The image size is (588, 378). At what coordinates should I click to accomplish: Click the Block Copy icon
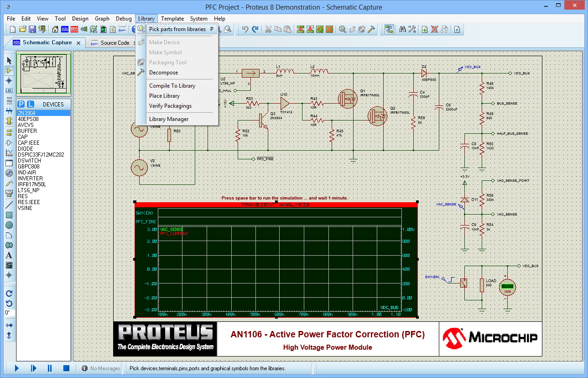tap(301, 29)
